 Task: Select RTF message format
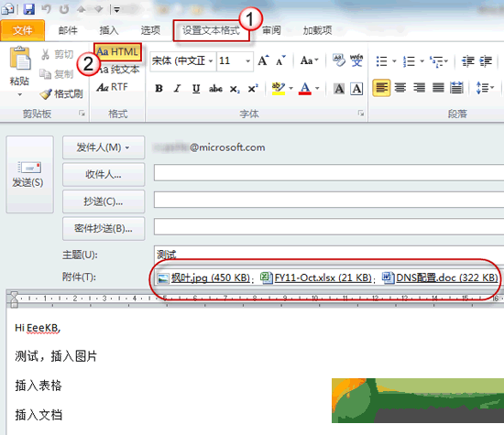click(113, 87)
